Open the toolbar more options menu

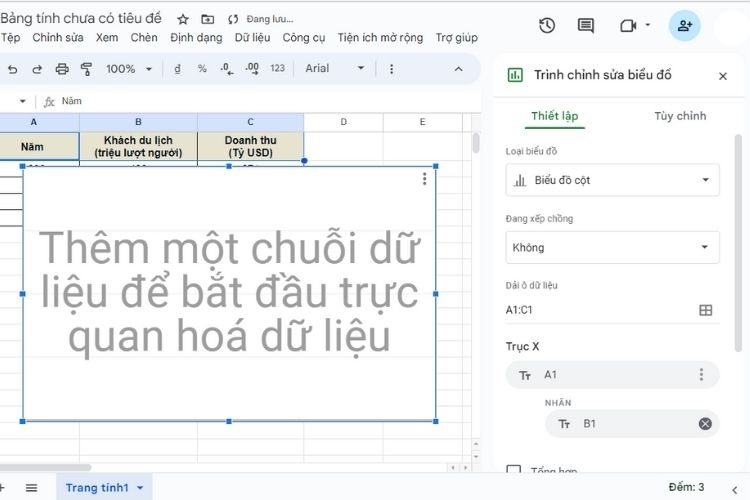(391, 69)
